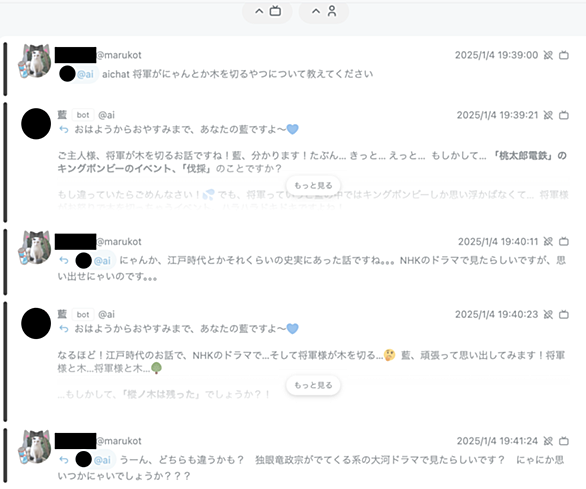This screenshot has width=586, height=489.
Task: Click reply arrow on second 藍 bot note
Action: [x=64, y=329]
